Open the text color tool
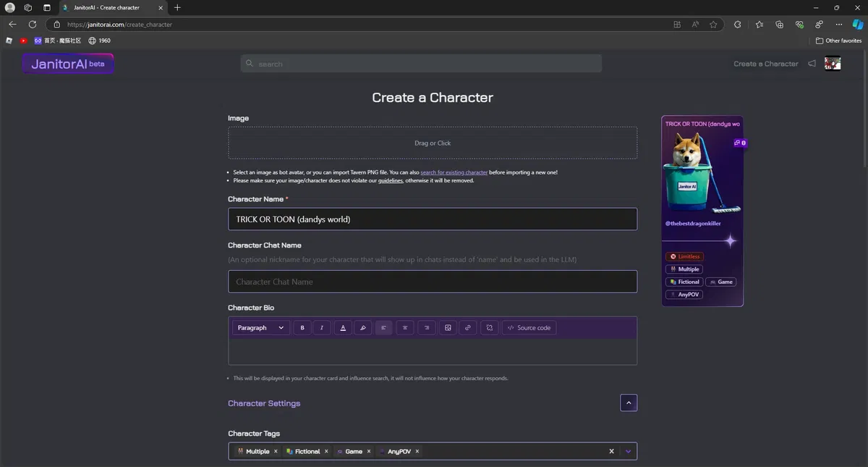Image resolution: width=868 pixels, height=467 pixels. pos(343,328)
